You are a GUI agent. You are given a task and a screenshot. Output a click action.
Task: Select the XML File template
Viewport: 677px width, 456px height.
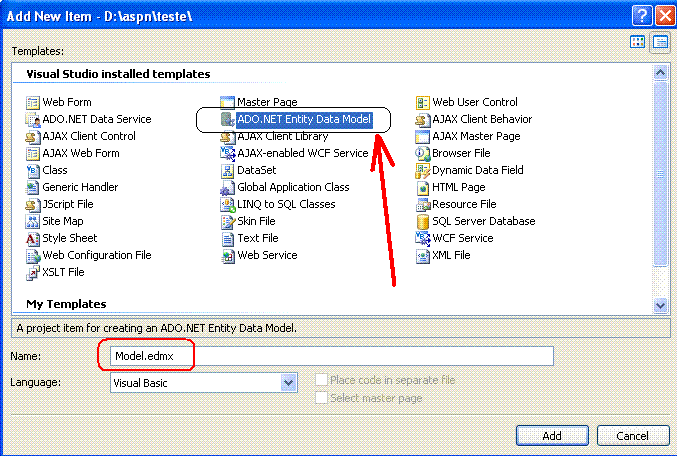[x=443, y=255]
